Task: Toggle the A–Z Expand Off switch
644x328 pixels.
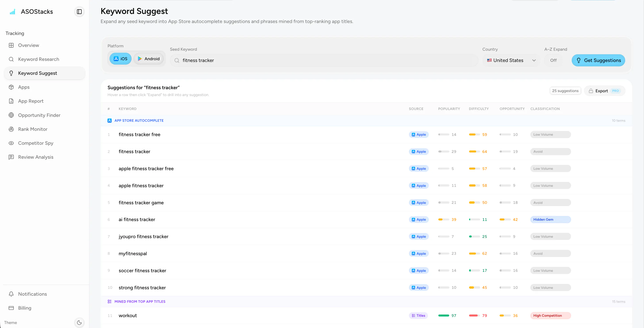Action: point(553,60)
